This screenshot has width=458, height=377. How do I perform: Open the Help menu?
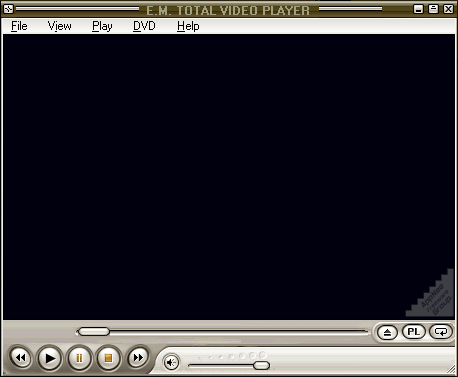point(188,26)
